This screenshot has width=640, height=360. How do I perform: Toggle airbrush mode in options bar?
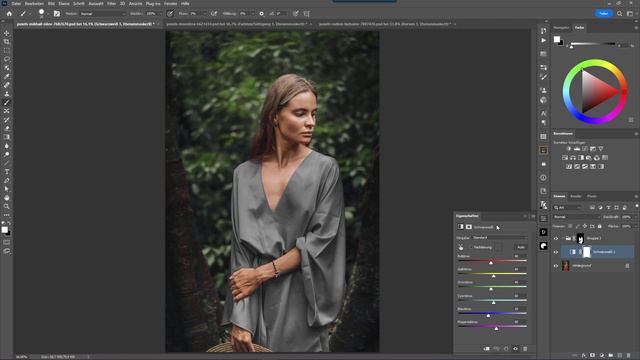214,13
